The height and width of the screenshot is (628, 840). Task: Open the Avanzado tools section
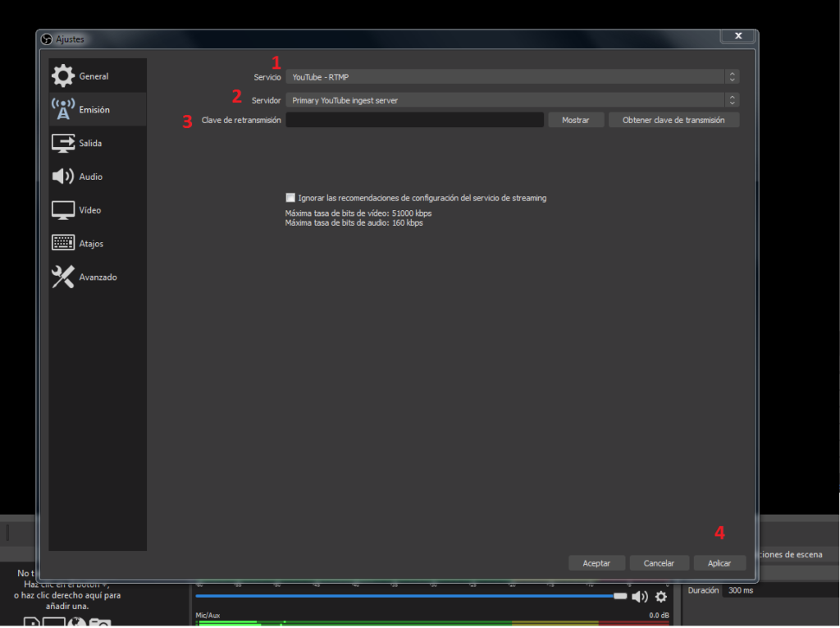pos(97,277)
